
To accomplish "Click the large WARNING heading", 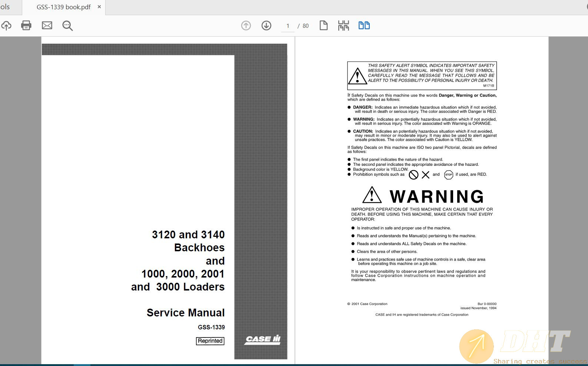I will tap(436, 197).
